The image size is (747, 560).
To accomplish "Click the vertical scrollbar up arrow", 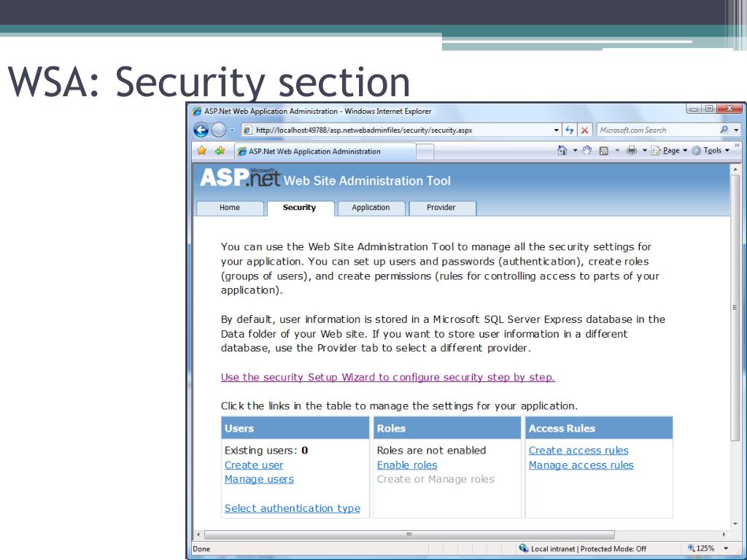I will pyautogui.click(x=735, y=168).
